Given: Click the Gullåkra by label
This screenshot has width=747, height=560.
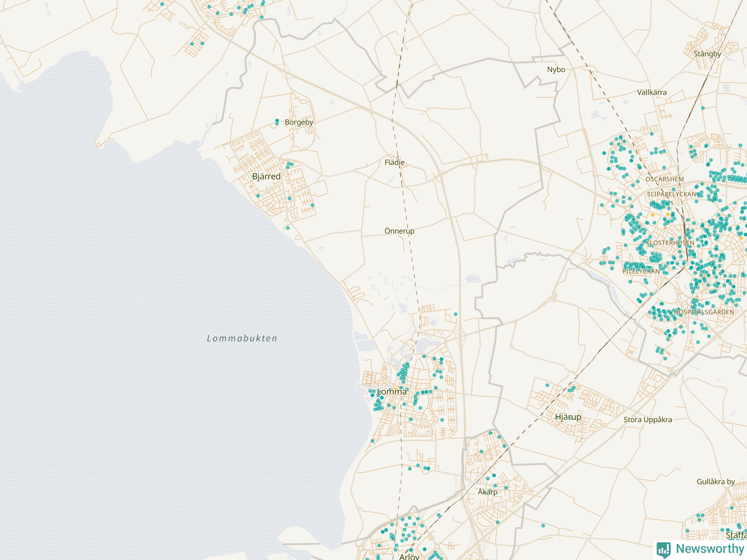Looking at the screenshot, I should click(x=715, y=482).
